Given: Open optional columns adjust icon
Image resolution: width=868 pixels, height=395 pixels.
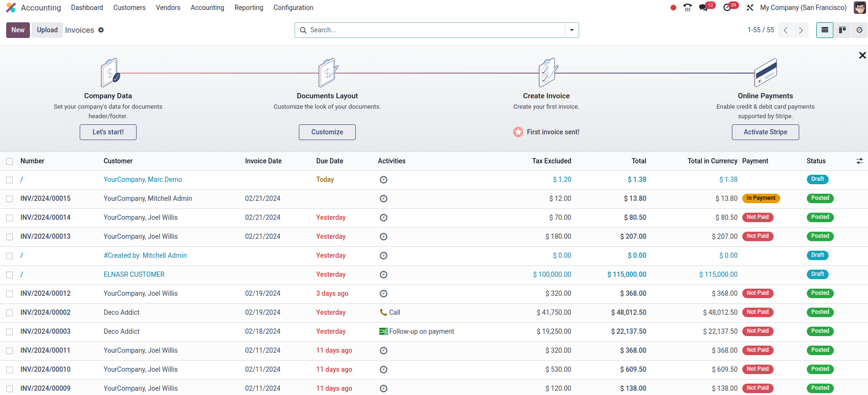Looking at the screenshot, I should (859, 161).
